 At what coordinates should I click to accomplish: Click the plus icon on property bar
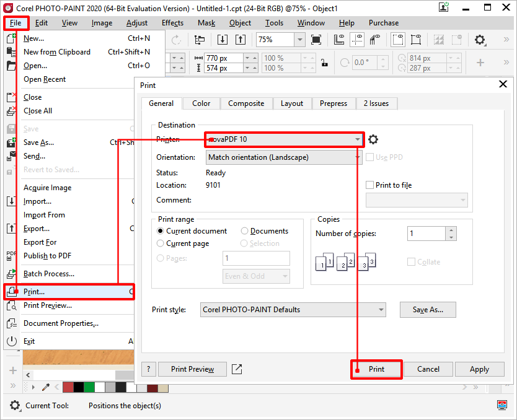(x=480, y=63)
